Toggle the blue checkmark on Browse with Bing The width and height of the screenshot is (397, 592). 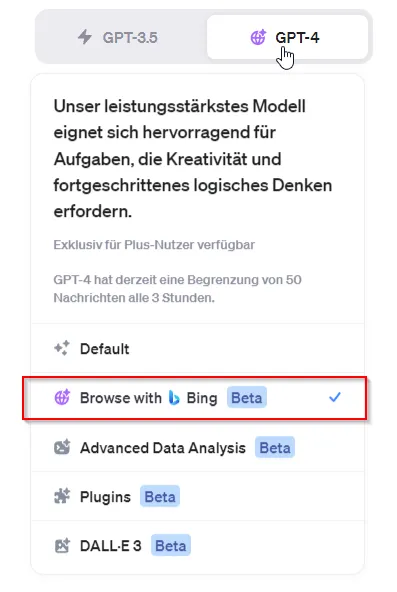click(x=335, y=397)
